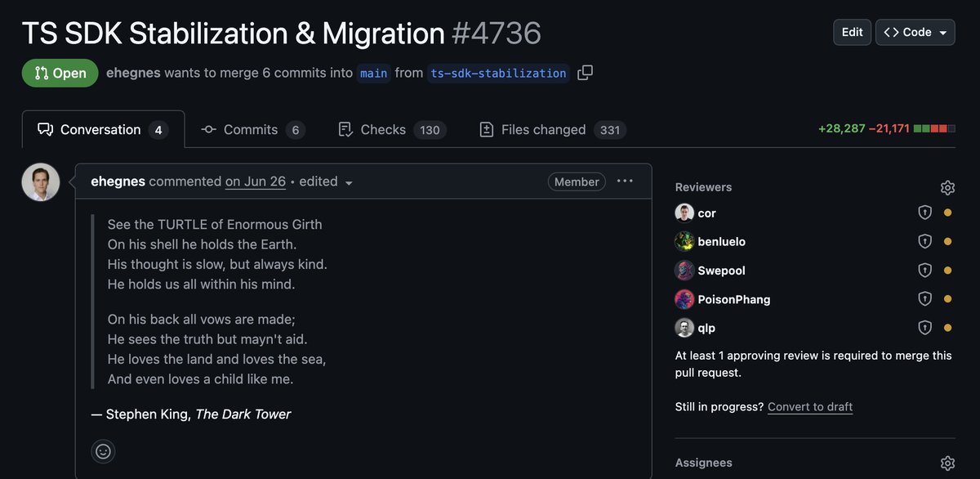The image size is (980, 479).
Task: Open the comment's three-dot options menu
Action: [x=625, y=181]
